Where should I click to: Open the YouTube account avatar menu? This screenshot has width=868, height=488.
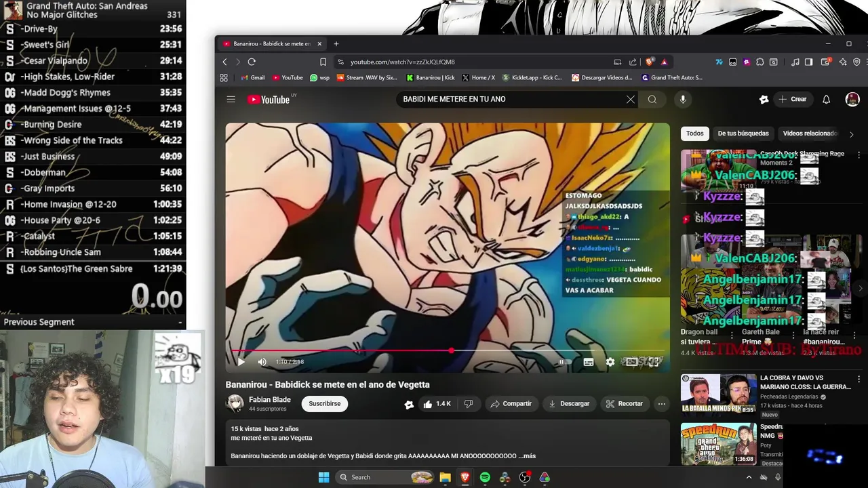(852, 99)
